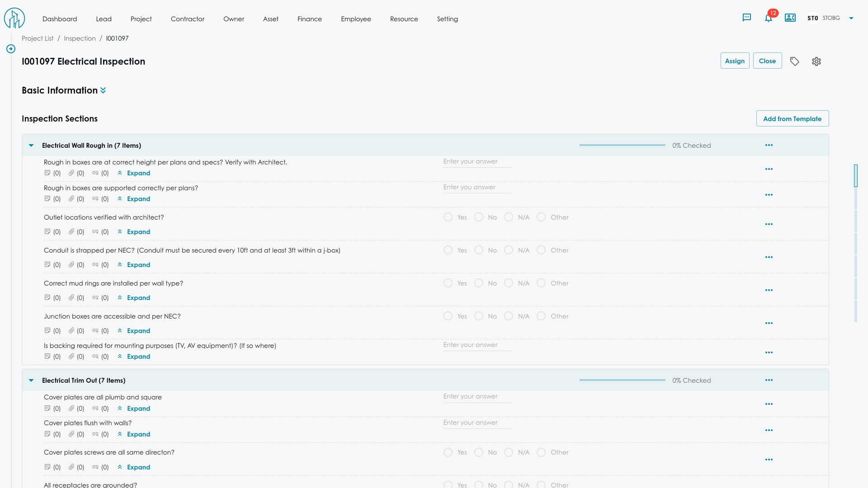The image size is (868, 488).
Task: Open the notifications bell
Action: pos(768,18)
